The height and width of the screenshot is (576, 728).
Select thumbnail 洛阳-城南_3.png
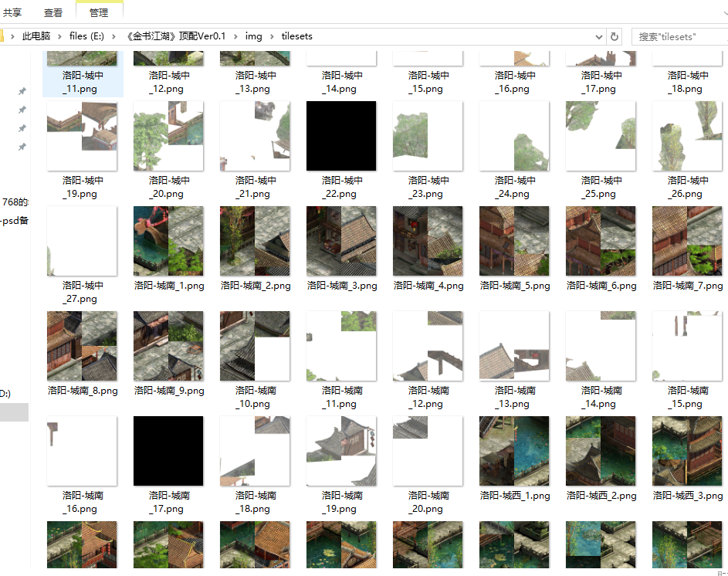(341, 241)
